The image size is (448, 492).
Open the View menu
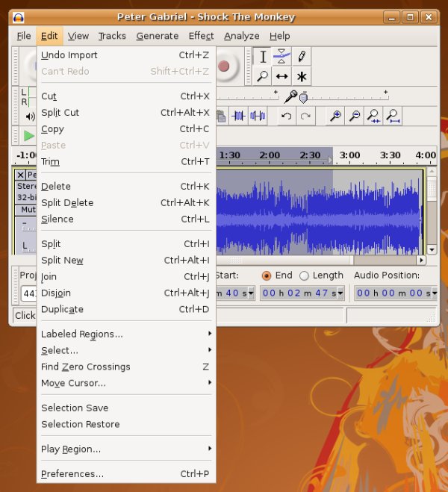point(78,36)
